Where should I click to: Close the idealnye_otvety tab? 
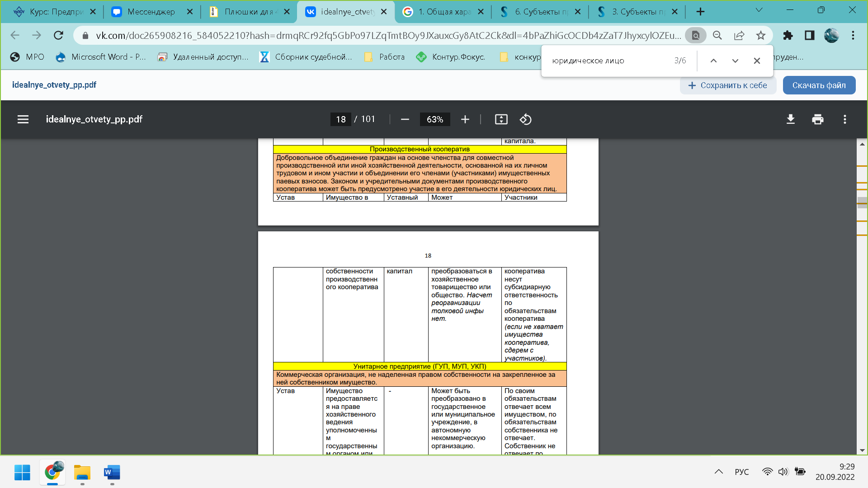point(384,12)
